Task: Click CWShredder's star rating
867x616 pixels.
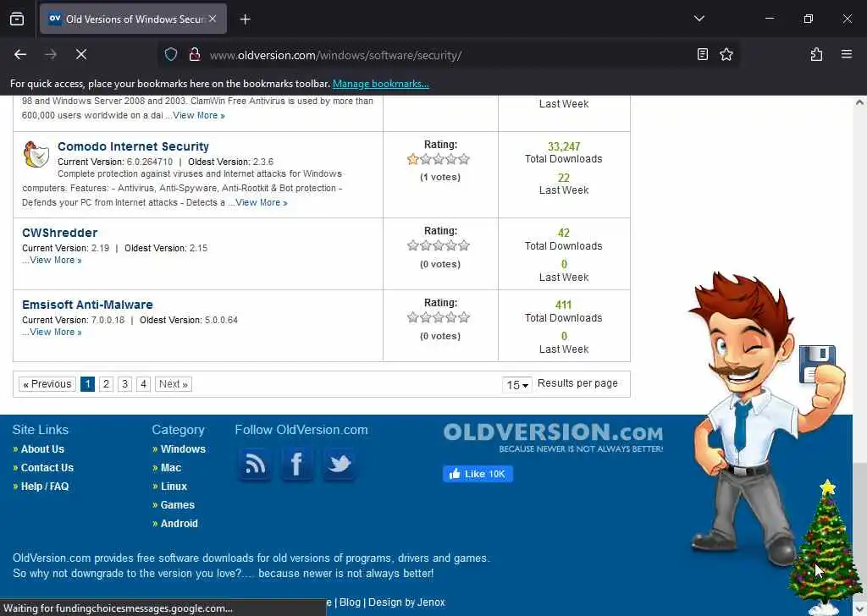Action: (439, 246)
